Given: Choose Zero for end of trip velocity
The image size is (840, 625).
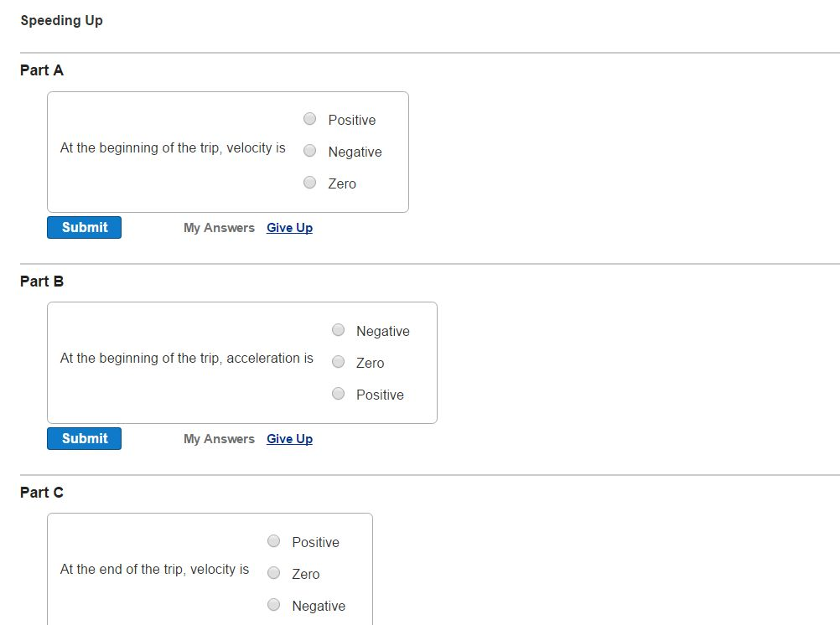Looking at the screenshot, I should click(273, 573).
